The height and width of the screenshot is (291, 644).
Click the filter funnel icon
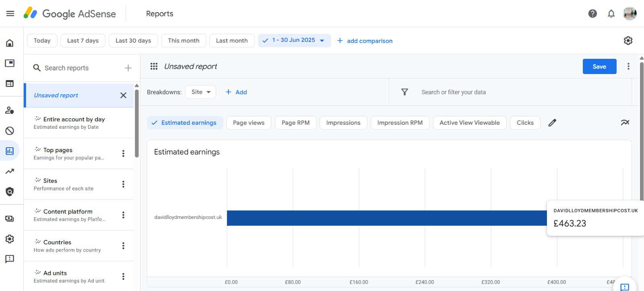[405, 92]
